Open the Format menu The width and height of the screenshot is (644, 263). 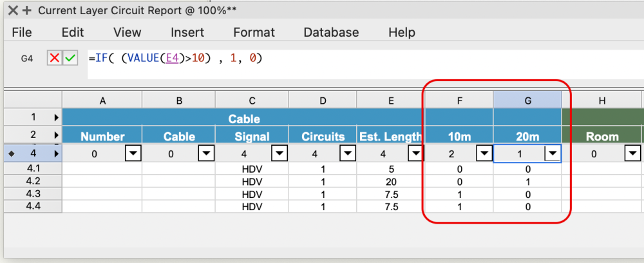pyautogui.click(x=254, y=32)
